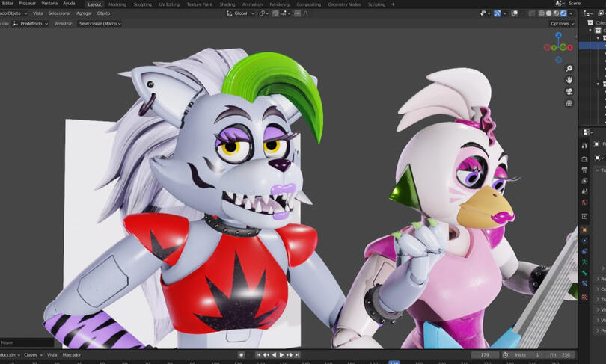The width and height of the screenshot is (606, 364).
Task: Open the Marcador menu in timeline
Action: coord(72,355)
